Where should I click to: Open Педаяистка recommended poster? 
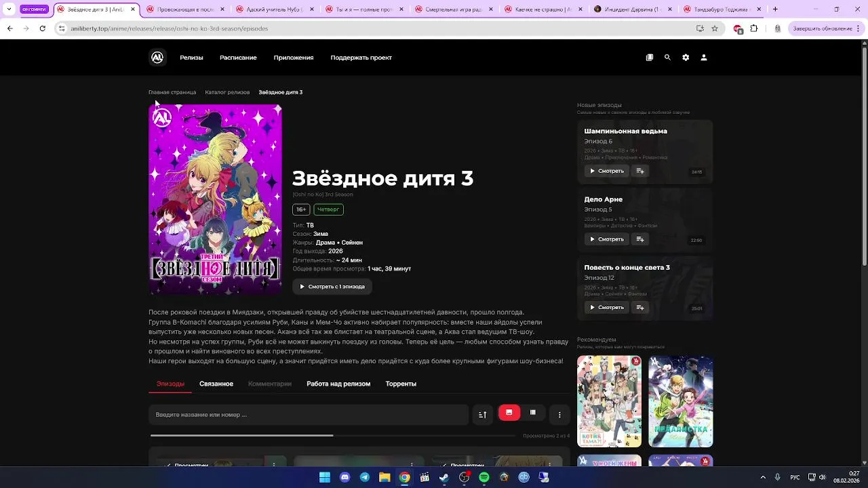pyautogui.click(x=681, y=401)
